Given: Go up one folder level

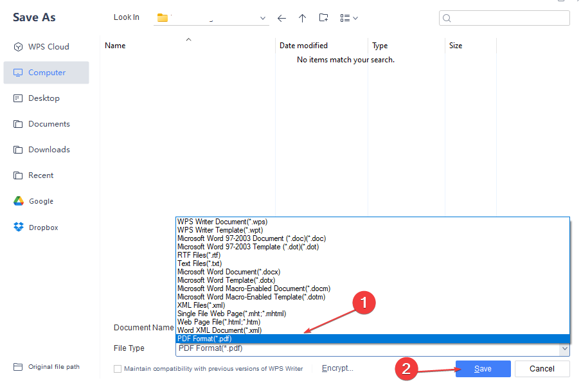Looking at the screenshot, I should 302,18.
